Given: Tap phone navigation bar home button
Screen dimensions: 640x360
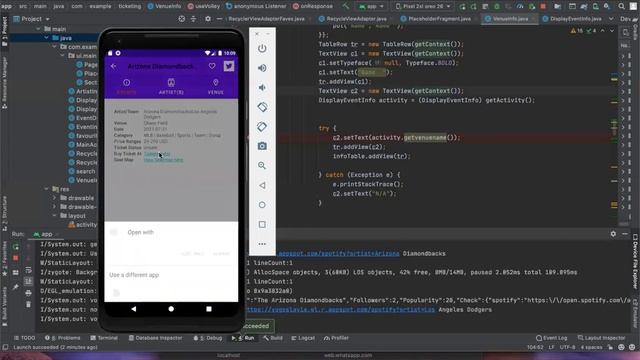Looking at the screenshot, I should tap(171, 309).
